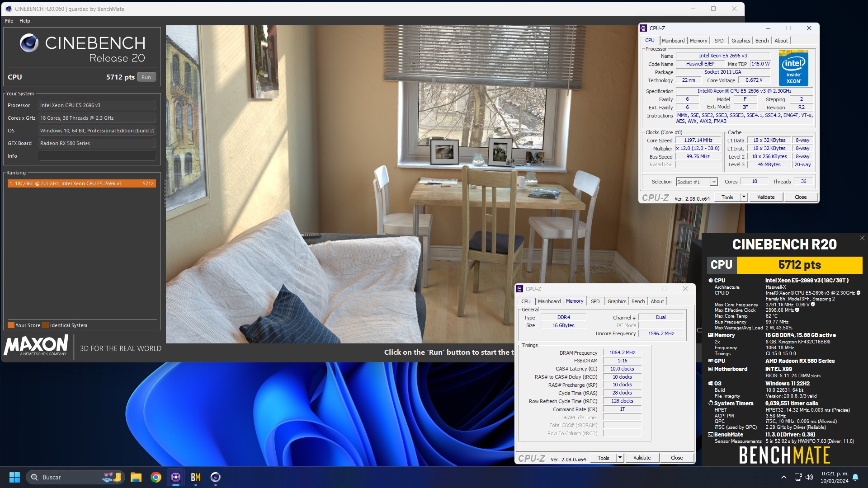Switch to Memory tab in top CPU-Z
Viewport: 868px width, 488px height.
698,41
